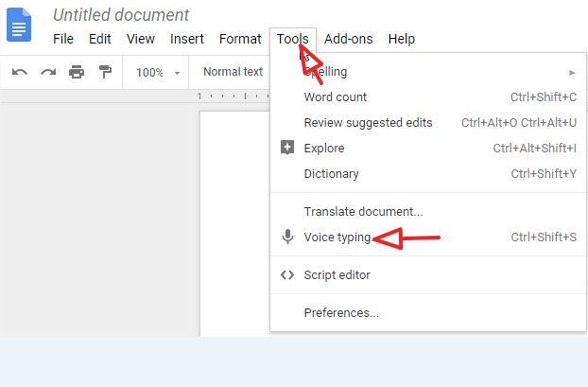Open the Add-ons menu
Screen dimensions: 588x387
(349, 39)
